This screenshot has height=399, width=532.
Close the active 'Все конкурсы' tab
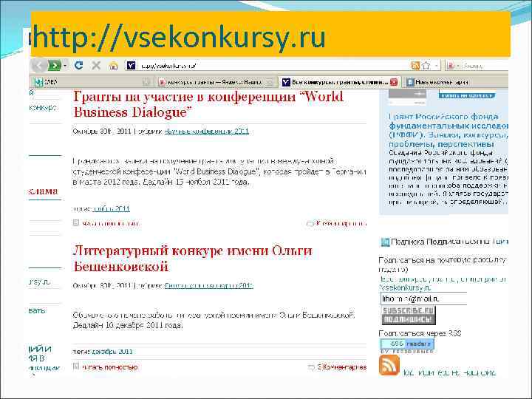[394, 82]
